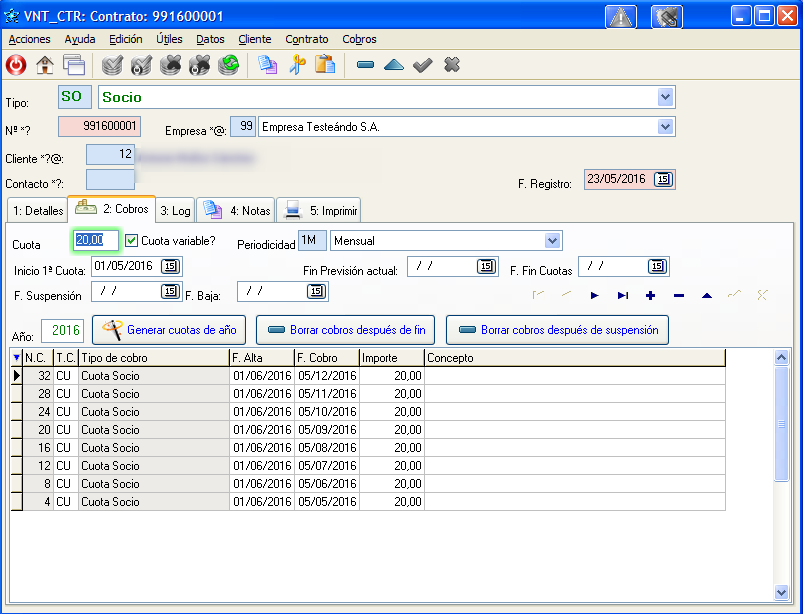Click the grid scrollbar up arrow
803x614 pixels.
(x=781, y=357)
